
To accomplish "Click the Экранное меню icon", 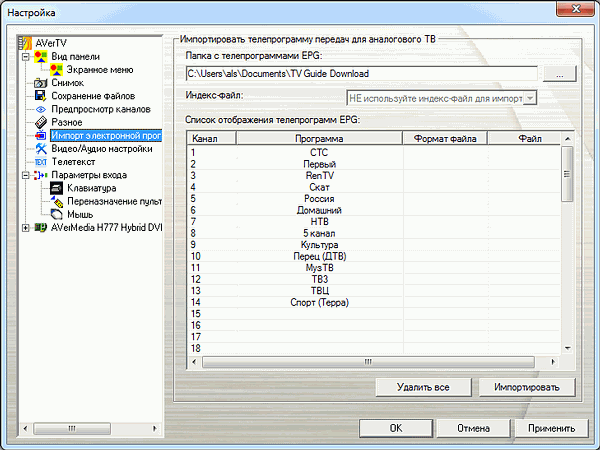I will click(x=56, y=70).
